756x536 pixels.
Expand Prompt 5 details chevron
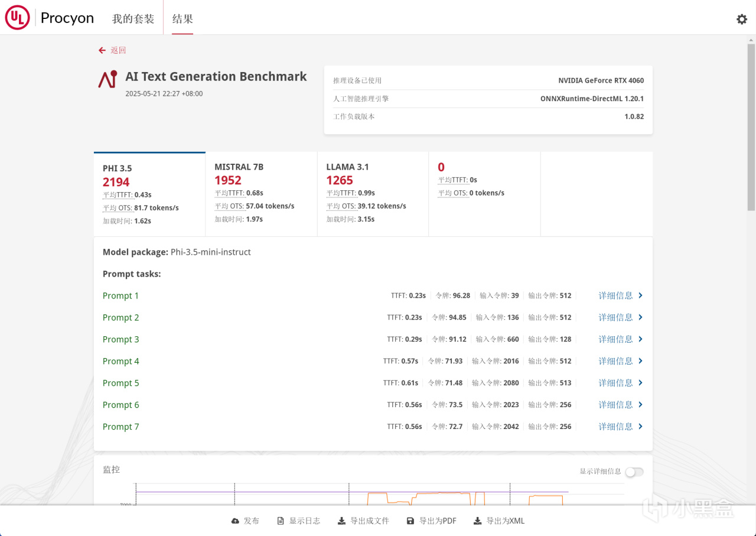(641, 383)
